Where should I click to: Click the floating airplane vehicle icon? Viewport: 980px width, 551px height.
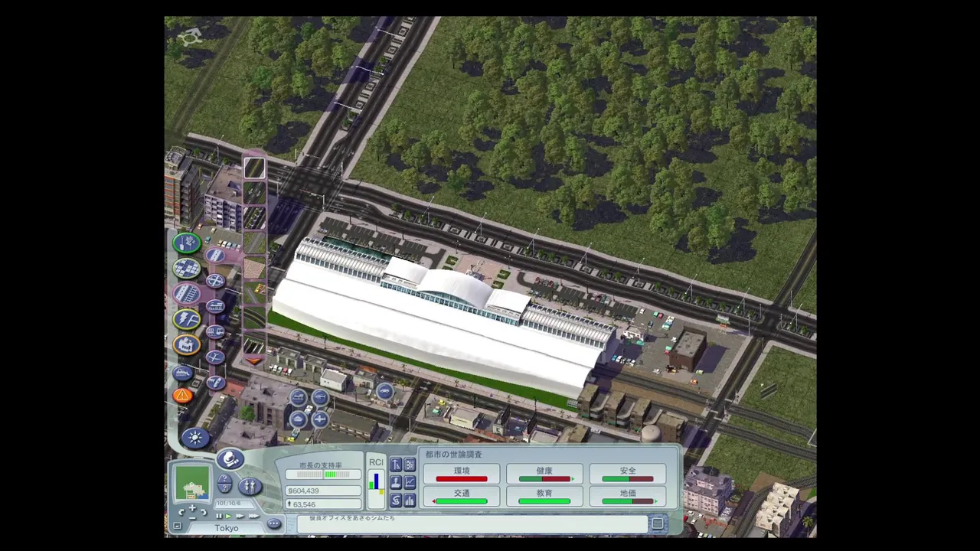click(320, 397)
